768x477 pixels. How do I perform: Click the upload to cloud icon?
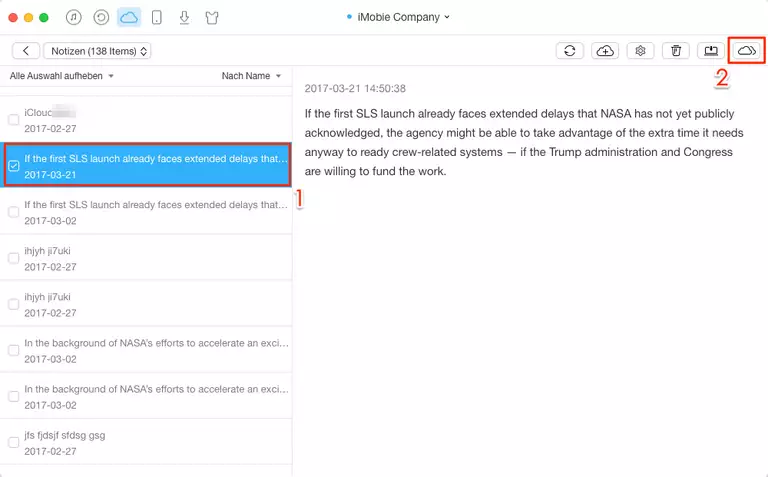pos(605,50)
